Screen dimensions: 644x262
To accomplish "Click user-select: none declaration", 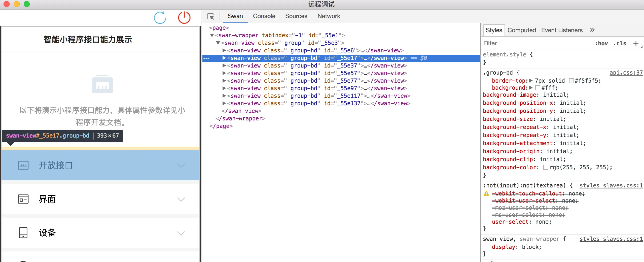I will [522, 222].
